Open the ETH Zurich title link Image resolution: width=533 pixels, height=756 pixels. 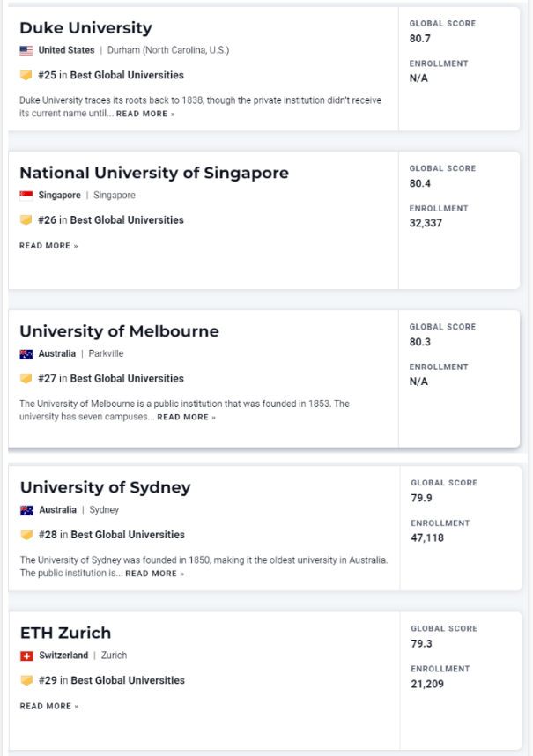[x=65, y=633]
